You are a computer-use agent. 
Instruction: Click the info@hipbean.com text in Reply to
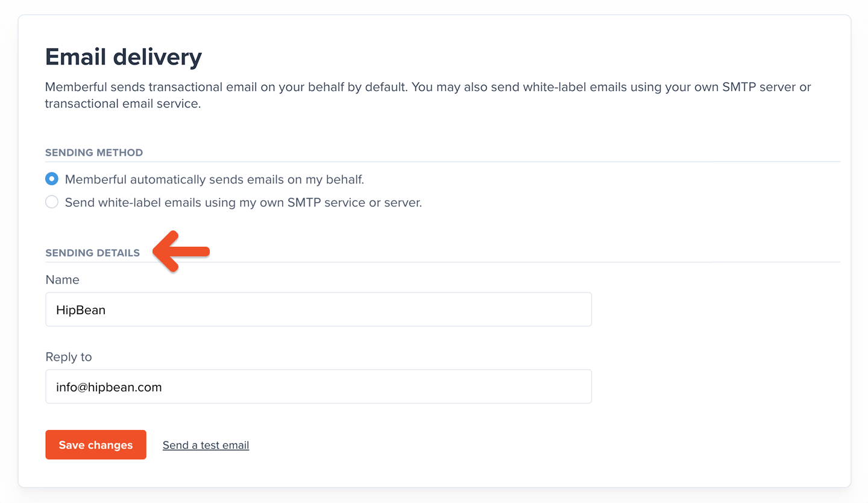(x=109, y=387)
